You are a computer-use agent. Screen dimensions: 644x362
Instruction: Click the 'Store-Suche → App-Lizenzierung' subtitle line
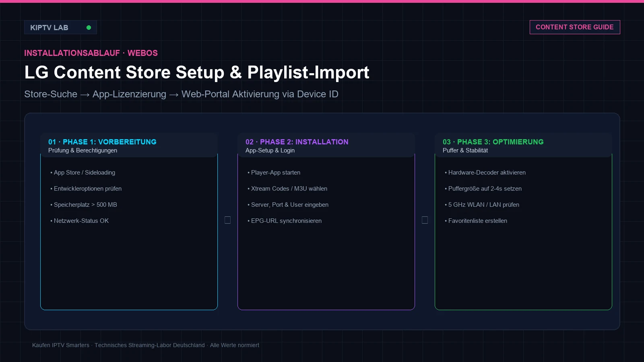point(181,94)
